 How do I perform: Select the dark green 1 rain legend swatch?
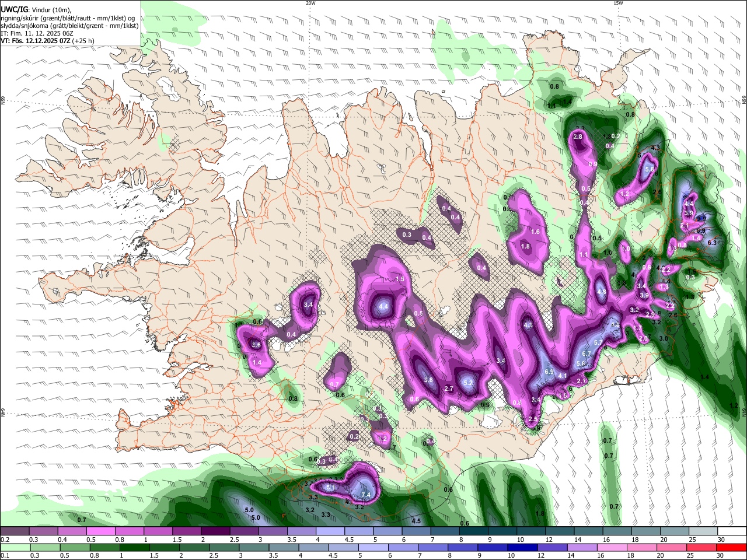[x=135, y=547]
